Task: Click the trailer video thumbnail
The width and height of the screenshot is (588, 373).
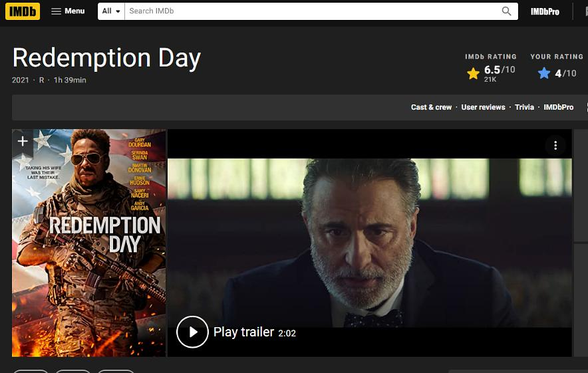Action: (x=369, y=239)
